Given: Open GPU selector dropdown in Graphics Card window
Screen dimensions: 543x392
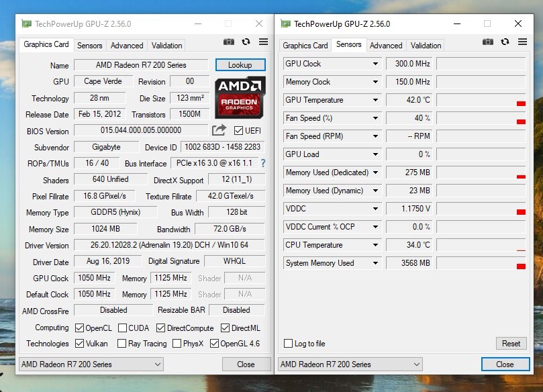Looking at the screenshot, I should tap(91, 364).
